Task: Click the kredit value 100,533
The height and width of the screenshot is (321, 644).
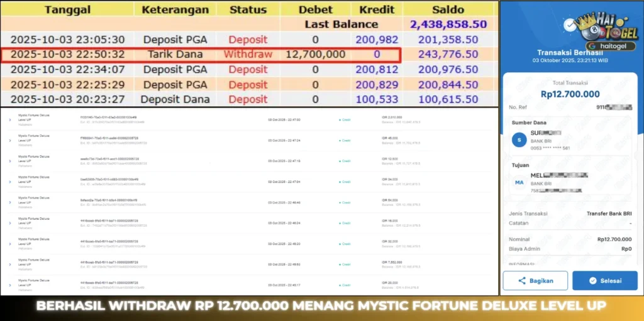Action: tap(377, 99)
